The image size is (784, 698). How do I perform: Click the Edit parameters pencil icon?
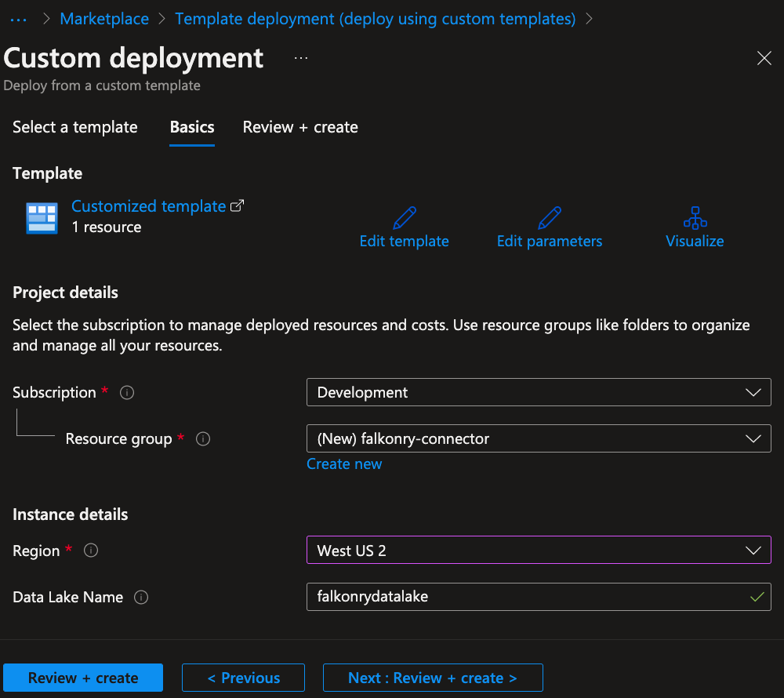(549, 217)
